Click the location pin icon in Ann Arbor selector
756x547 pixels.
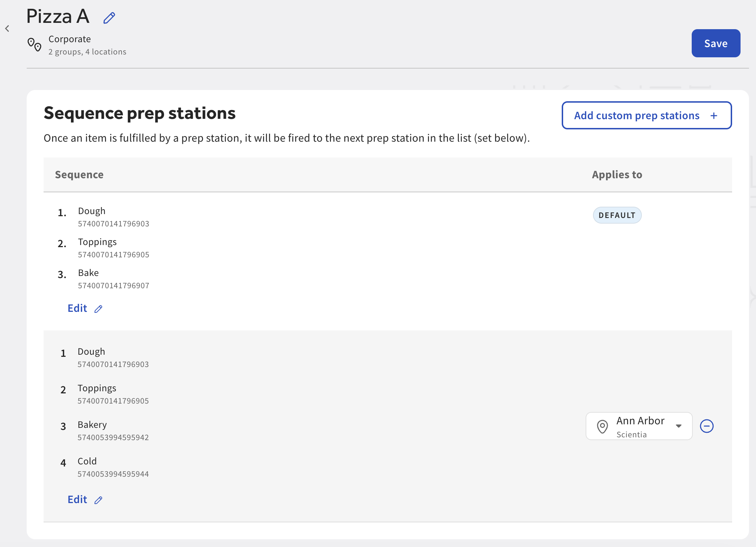click(602, 426)
